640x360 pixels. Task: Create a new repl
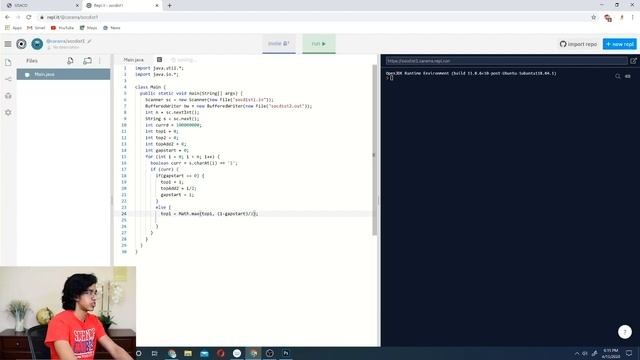click(620, 44)
